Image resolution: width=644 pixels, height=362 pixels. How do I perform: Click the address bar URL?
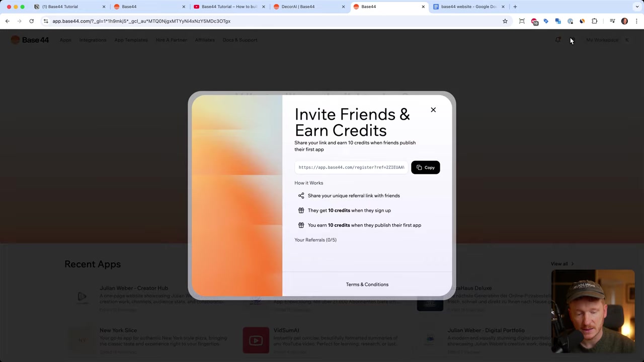point(141,21)
